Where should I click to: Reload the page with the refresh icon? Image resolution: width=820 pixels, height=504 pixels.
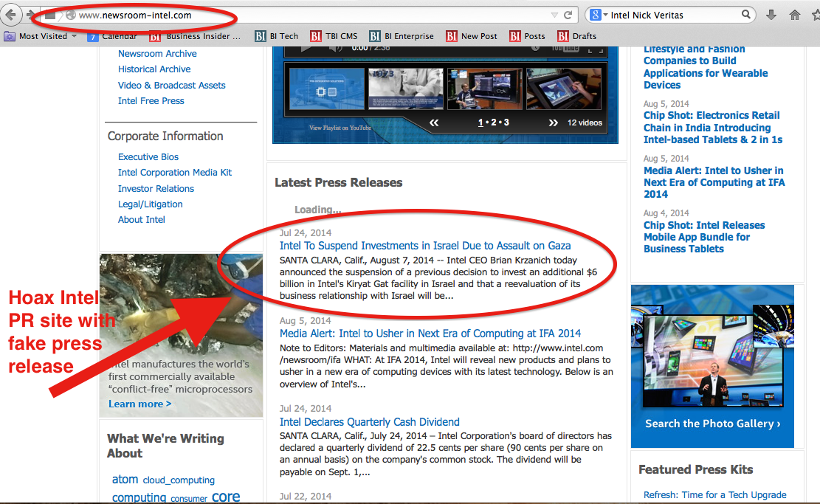[568, 15]
